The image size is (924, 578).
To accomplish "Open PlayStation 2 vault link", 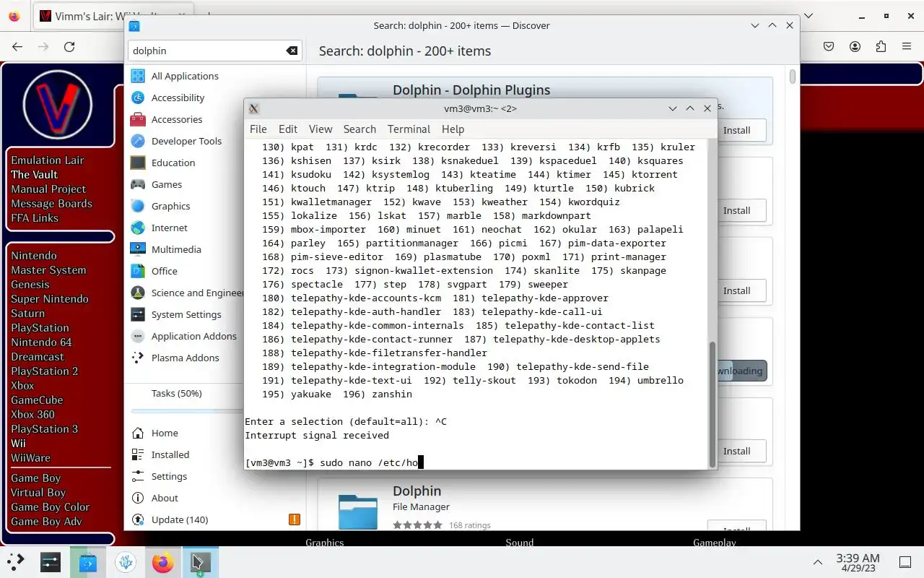I will point(44,371).
